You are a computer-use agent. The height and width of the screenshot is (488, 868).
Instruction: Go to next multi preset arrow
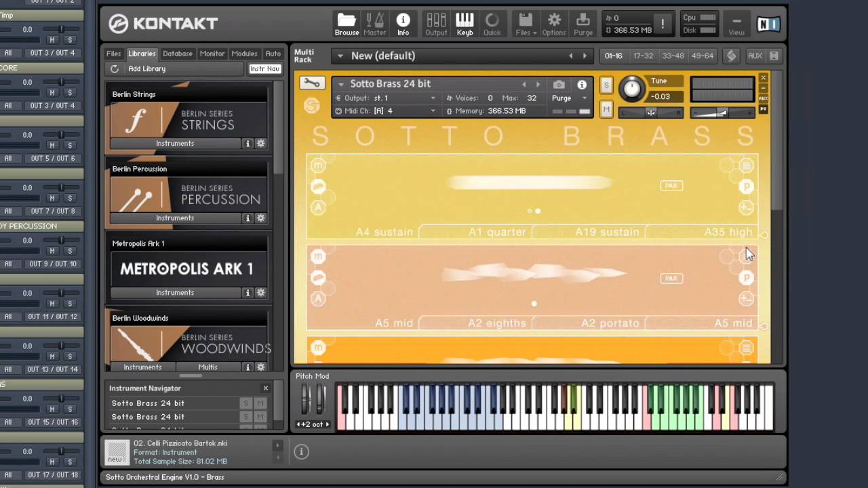point(585,56)
